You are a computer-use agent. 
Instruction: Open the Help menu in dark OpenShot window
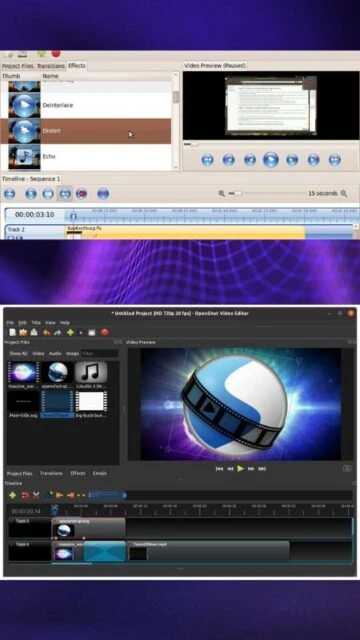(65, 322)
